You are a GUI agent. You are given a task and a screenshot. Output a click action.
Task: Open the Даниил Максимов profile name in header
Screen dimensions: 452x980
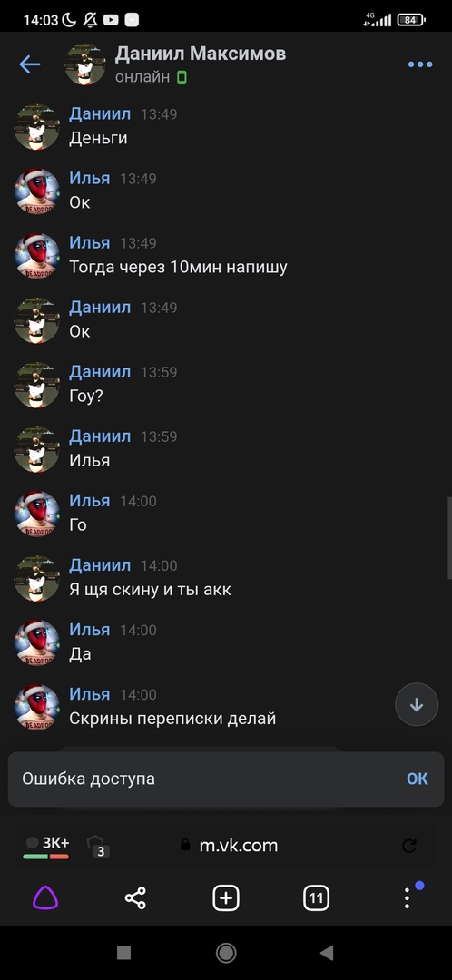200,54
